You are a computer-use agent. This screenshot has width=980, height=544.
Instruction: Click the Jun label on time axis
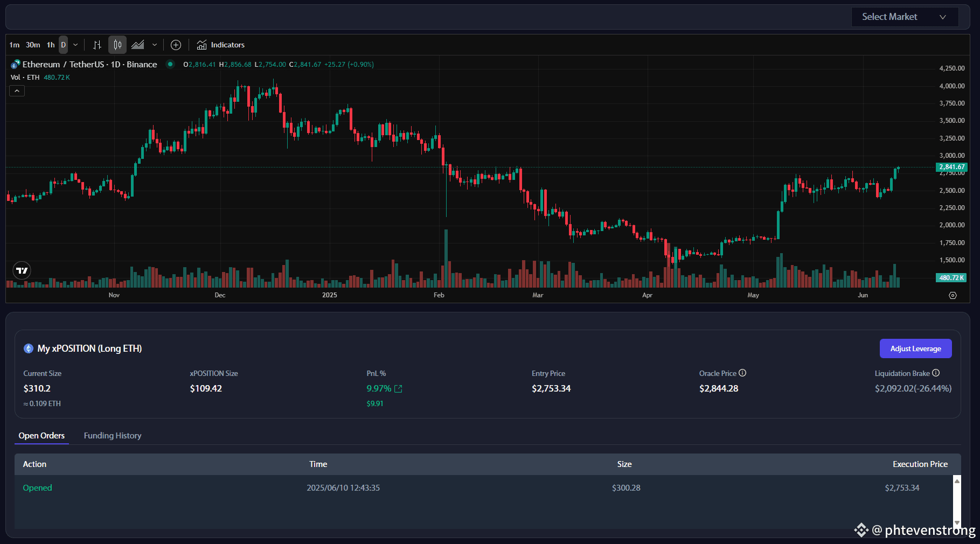(x=863, y=295)
